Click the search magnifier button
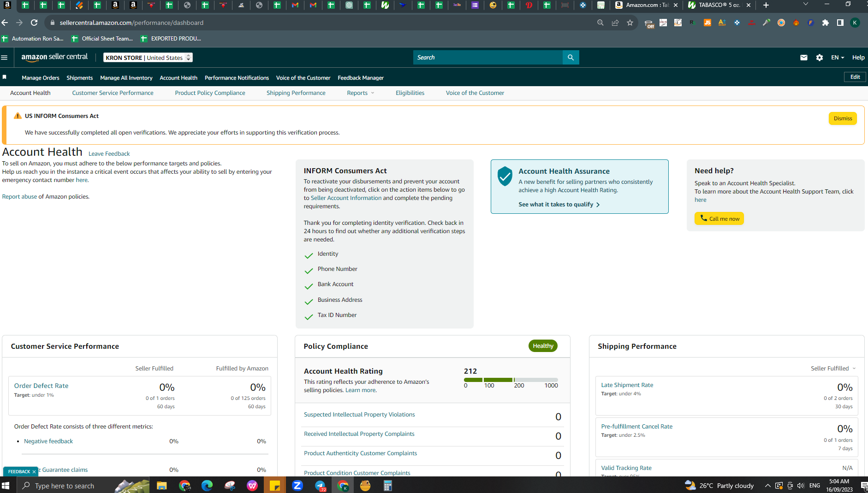 (x=571, y=58)
